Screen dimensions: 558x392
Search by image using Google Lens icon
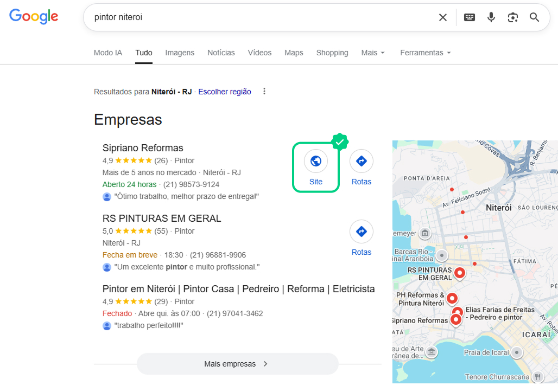[512, 17]
